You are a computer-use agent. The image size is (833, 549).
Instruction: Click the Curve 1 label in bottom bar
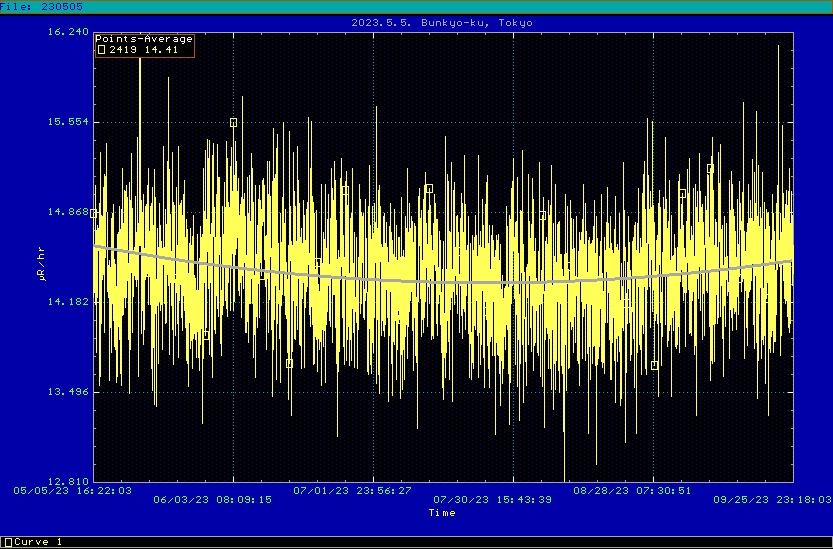pyautogui.click(x=40, y=542)
